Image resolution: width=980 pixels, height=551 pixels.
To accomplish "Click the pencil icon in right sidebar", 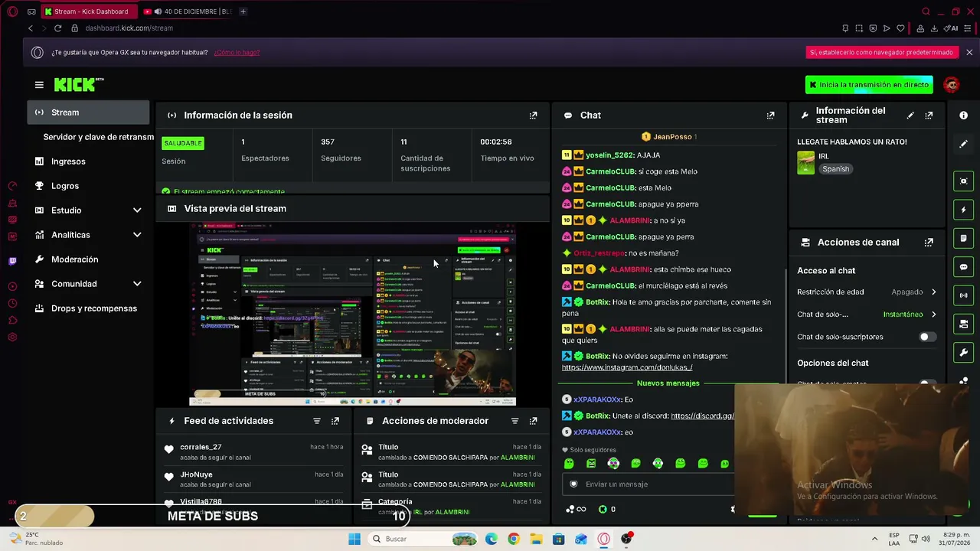I will [964, 144].
